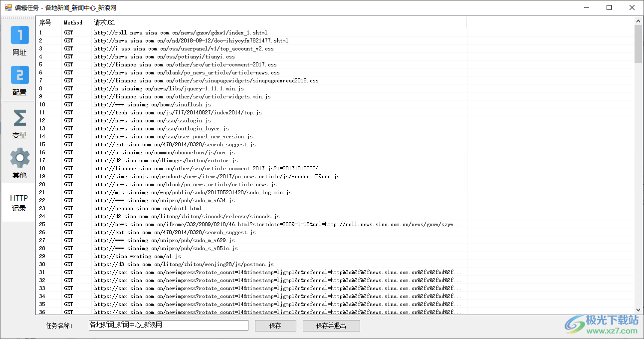Select the article-comment-2017.js?t=201710182026 URL

click(x=206, y=168)
